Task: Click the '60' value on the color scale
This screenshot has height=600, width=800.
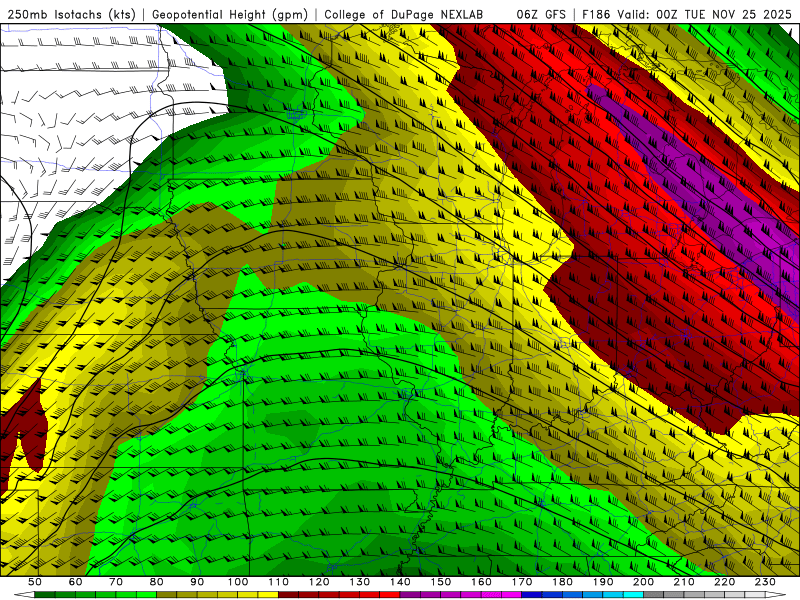Action: tap(75, 582)
